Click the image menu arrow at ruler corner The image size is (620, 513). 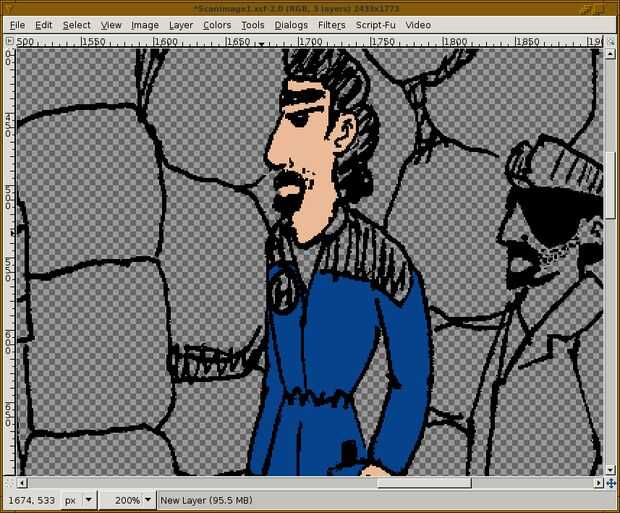9,41
